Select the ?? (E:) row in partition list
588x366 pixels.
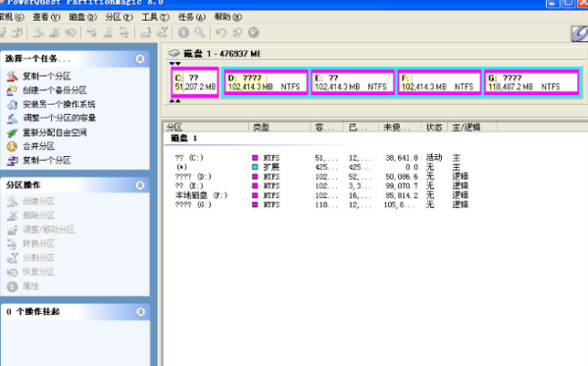click(x=321, y=185)
